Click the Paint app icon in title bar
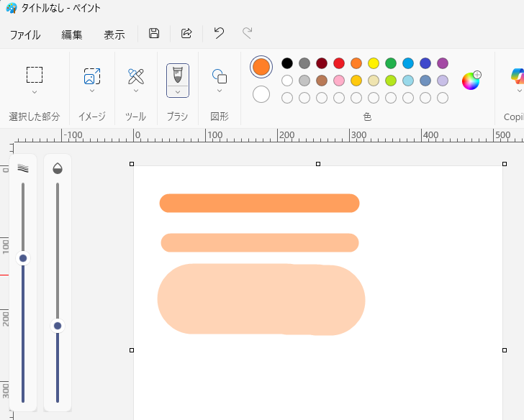The image size is (524, 420). pos(12,8)
